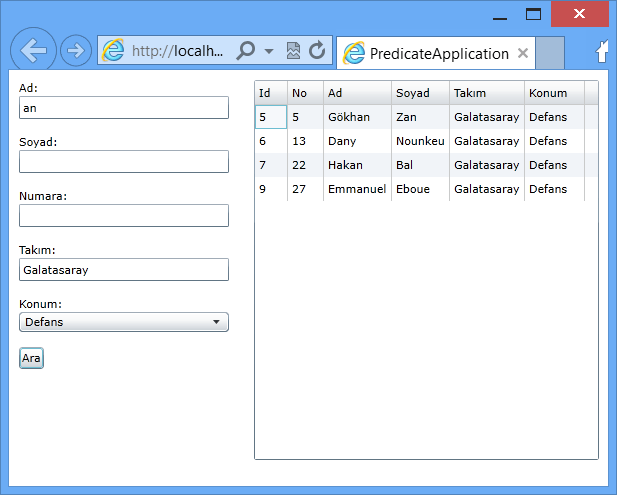Select the row for Hakan Bal
The width and height of the screenshot is (617, 495).
pos(420,165)
